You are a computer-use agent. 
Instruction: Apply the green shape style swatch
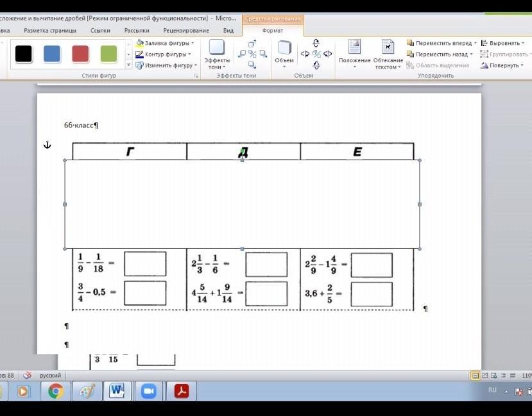pos(108,54)
